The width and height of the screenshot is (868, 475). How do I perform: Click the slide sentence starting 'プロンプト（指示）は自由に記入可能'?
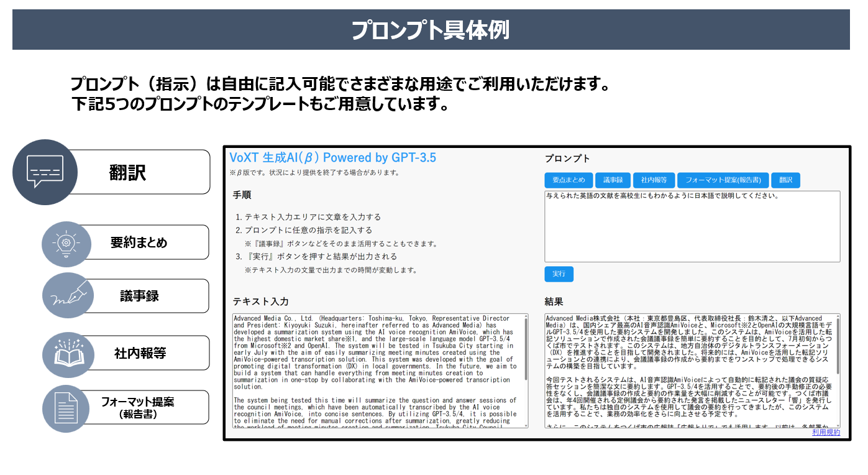[340, 84]
